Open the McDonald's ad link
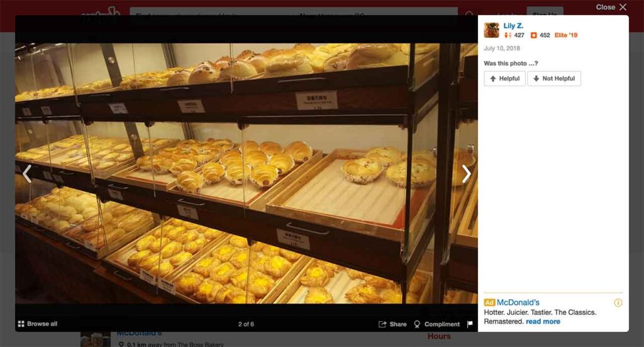Image resolution: width=644 pixels, height=347 pixels. (x=518, y=302)
